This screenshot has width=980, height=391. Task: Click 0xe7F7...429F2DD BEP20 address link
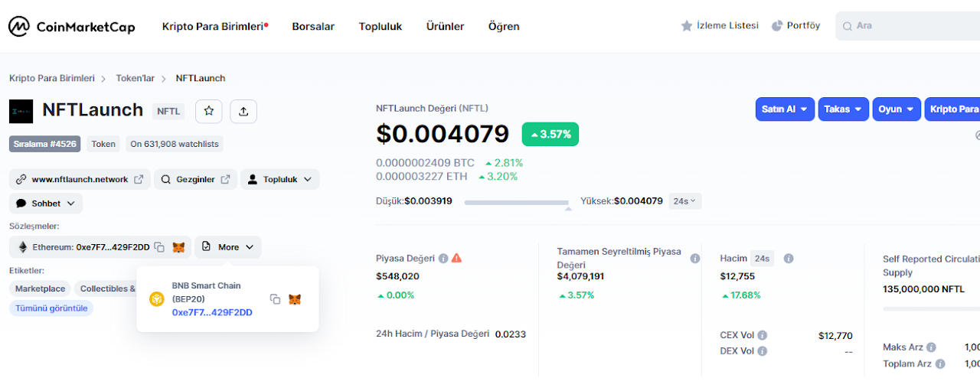point(212,312)
